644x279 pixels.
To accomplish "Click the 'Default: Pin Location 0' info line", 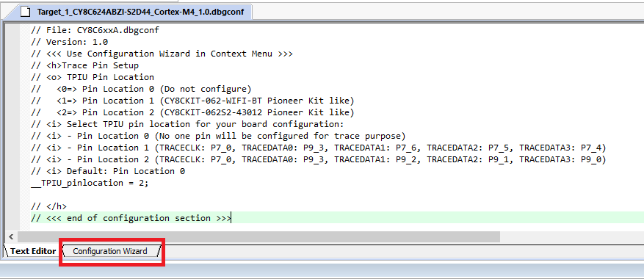I will pos(108,171).
